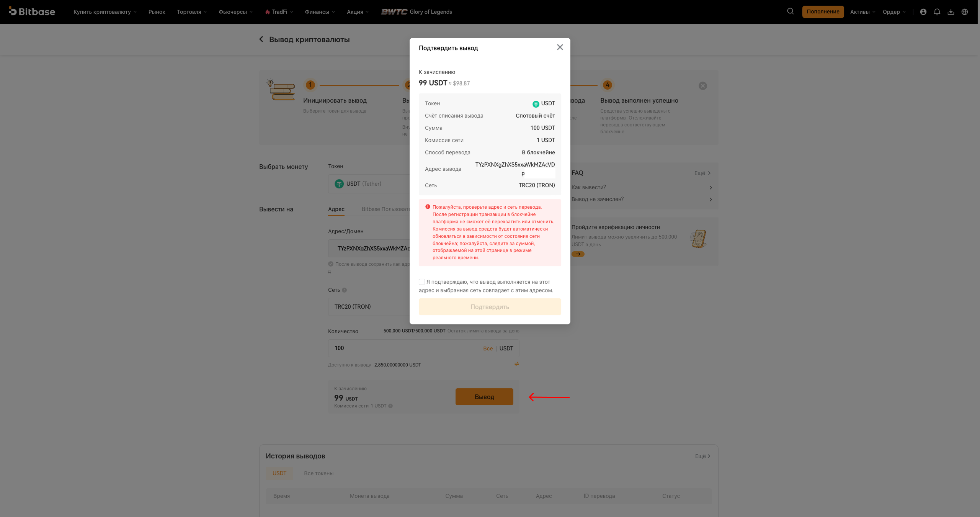The width and height of the screenshot is (980, 517).
Task: Click the verification arrow button
Action: click(x=578, y=254)
